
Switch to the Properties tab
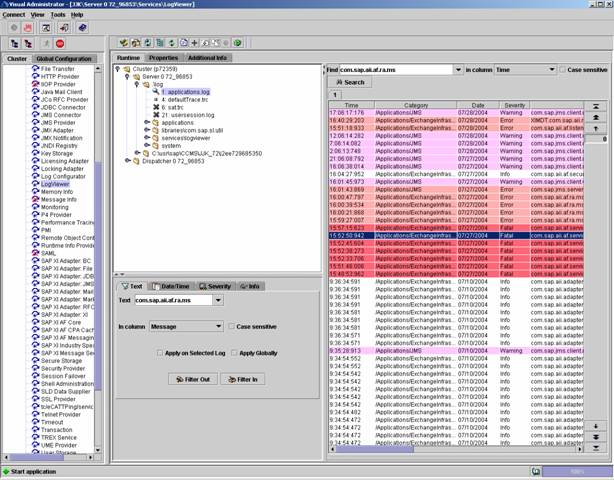(163, 58)
